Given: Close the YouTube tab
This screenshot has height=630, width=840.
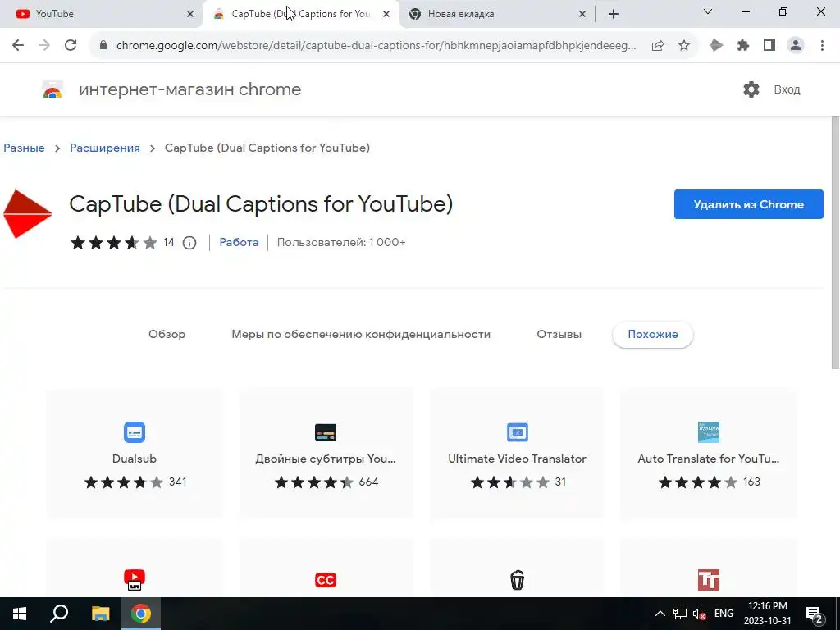Looking at the screenshot, I should [189, 15].
